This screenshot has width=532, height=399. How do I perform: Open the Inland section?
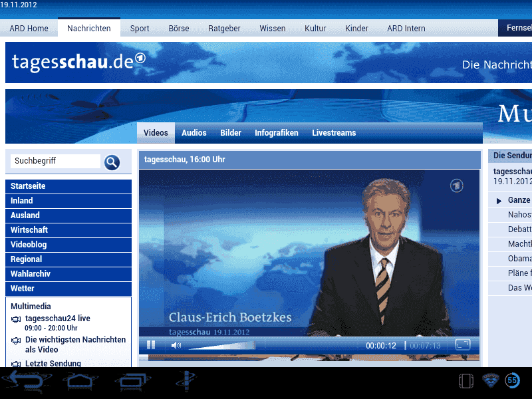point(68,201)
